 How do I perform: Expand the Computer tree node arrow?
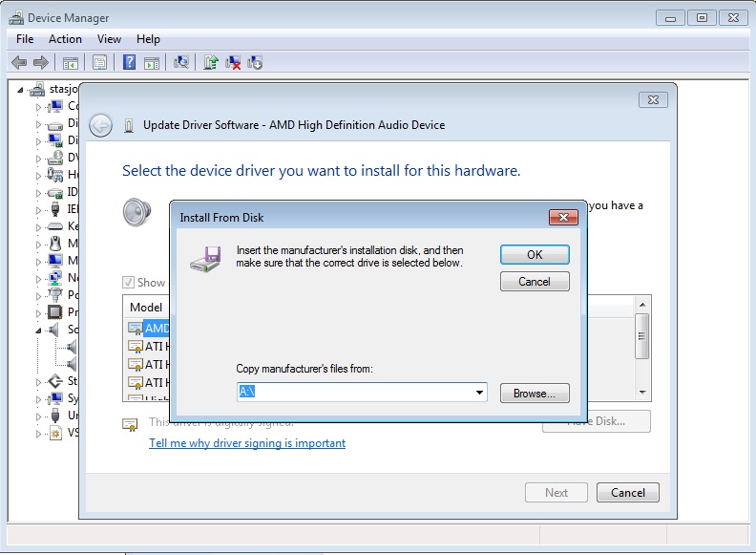coord(38,107)
